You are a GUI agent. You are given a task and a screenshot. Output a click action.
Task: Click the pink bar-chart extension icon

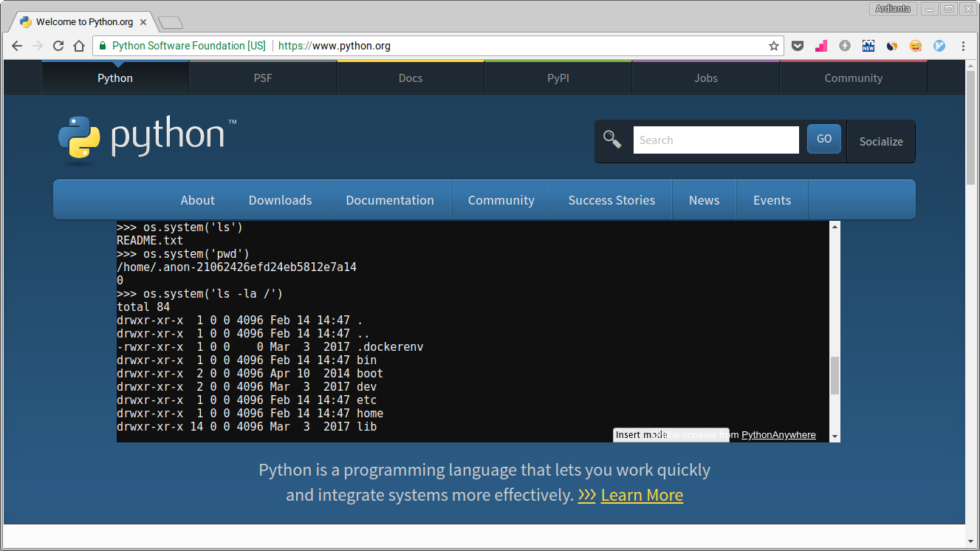(821, 46)
